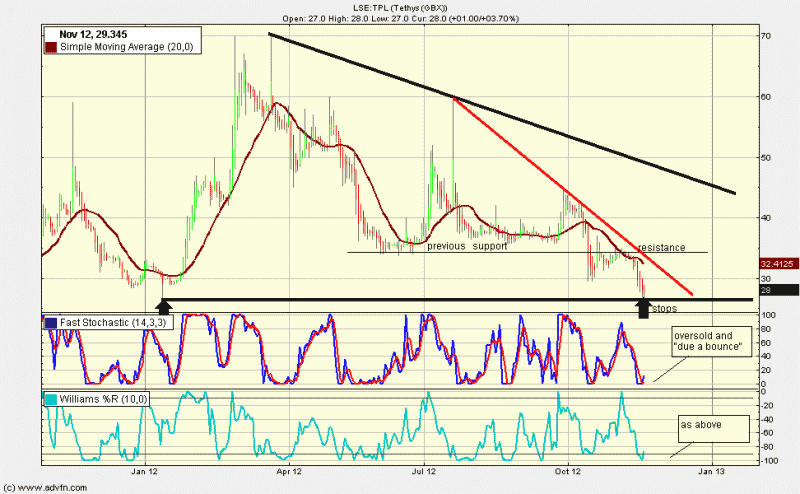Click the Jan 12 date axis label

tap(146, 468)
